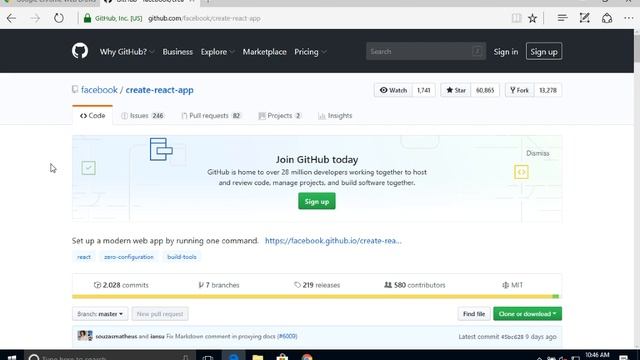Launch Microsoft Store from taskbar
The width and height of the screenshot is (640, 360).
coord(282,358)
